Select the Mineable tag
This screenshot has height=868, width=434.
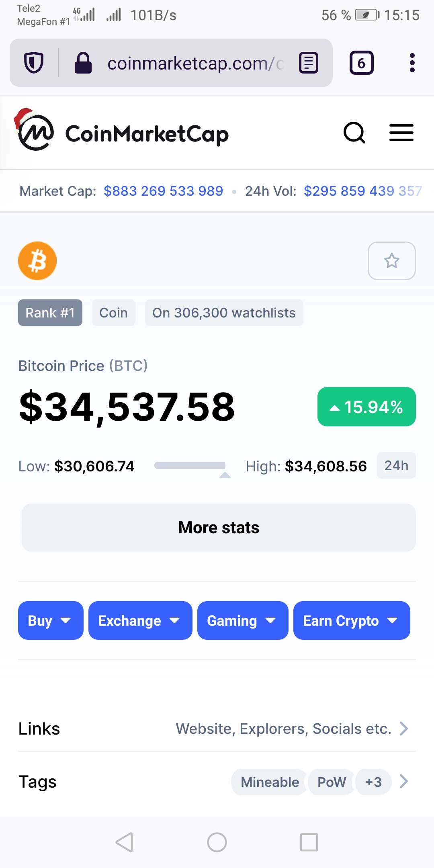coord(270,782)
